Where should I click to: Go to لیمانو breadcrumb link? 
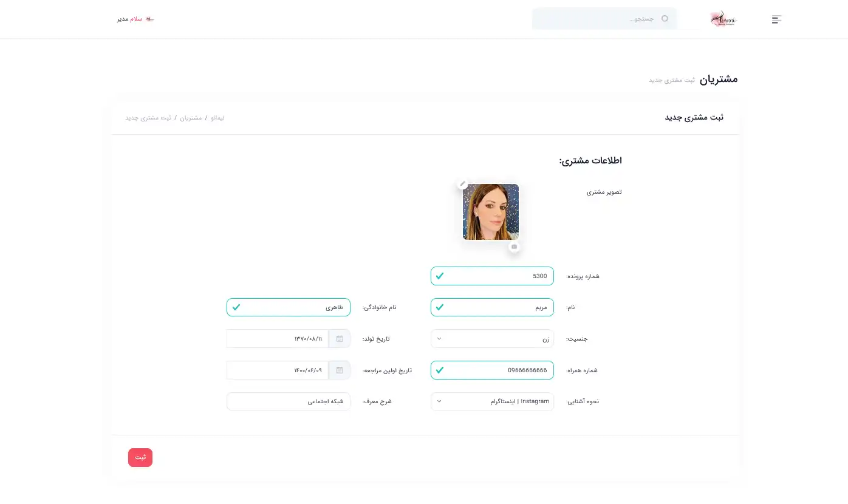click(x=217, y=118)
